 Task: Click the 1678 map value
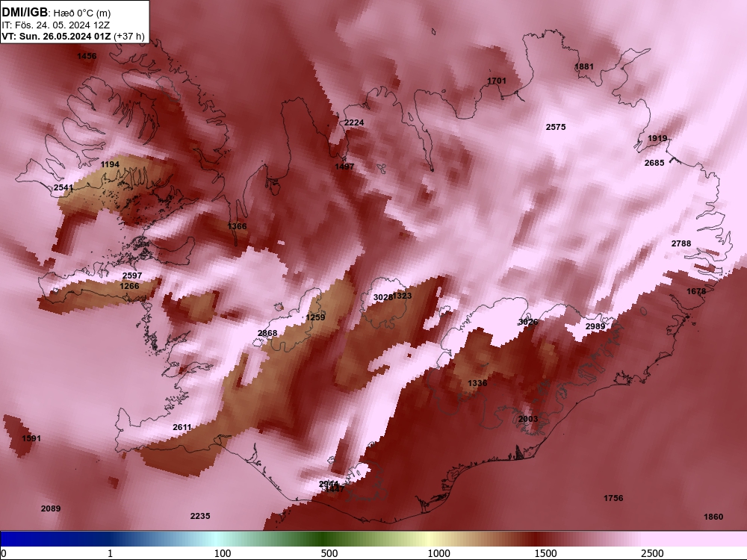(696, 291)
